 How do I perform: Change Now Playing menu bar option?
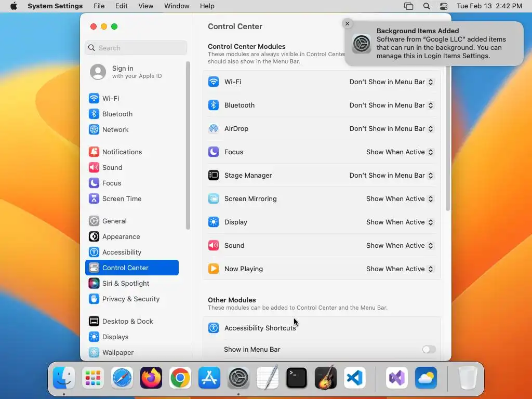point(400,269)
